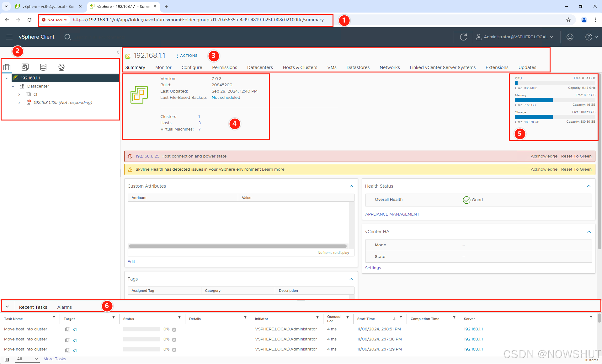Open vCenter HA Settings link

point(373,268)
